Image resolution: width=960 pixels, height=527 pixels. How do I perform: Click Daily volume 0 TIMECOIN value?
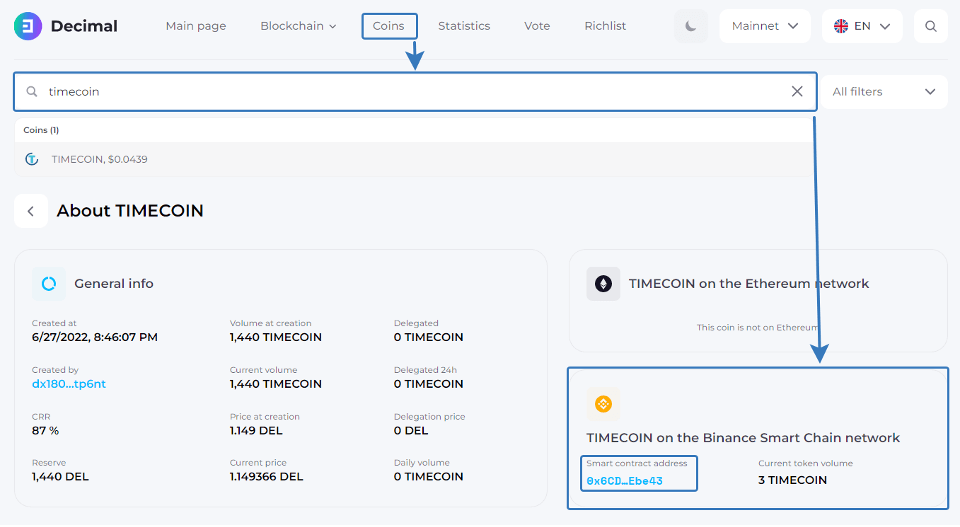tap(429, 477)
